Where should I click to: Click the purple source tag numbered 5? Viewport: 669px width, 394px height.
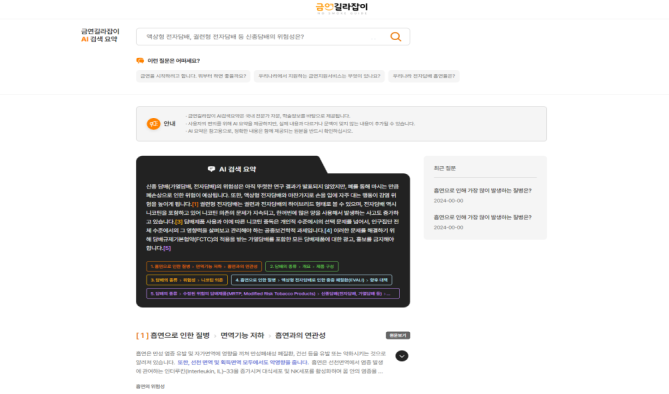[273, 294]
